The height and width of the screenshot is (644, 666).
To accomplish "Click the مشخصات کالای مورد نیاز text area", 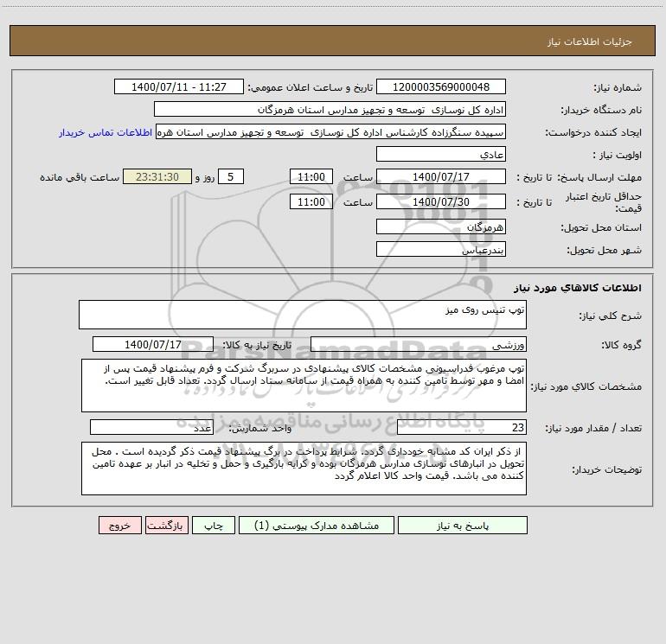I will pyautogui.click(x=304, y=386).
